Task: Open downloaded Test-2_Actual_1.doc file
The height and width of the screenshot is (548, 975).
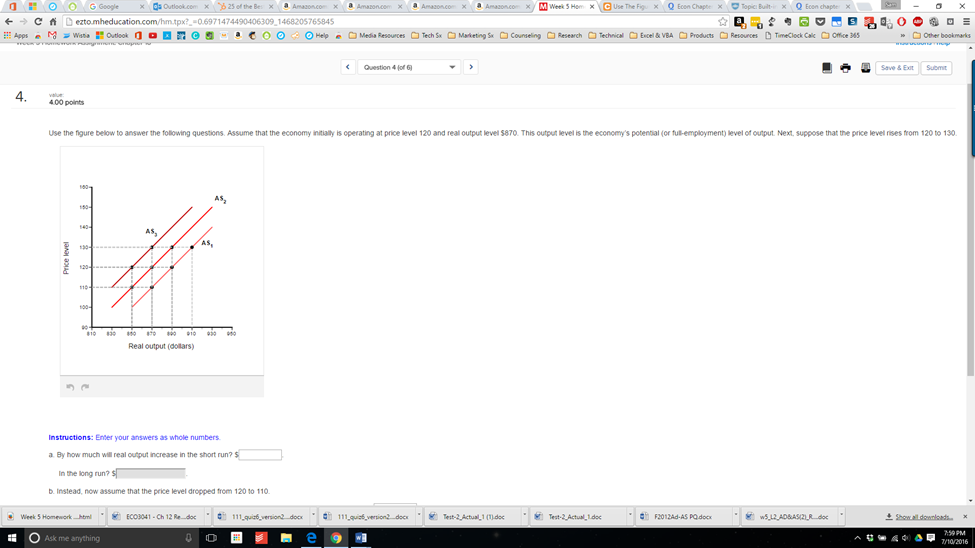Action: pos(577,516)
